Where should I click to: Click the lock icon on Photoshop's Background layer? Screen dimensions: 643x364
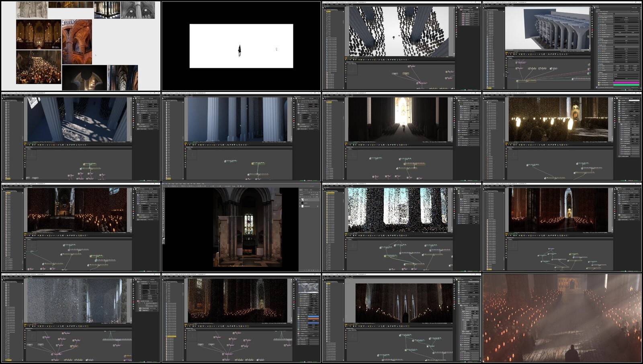click(x=318, y=206)
